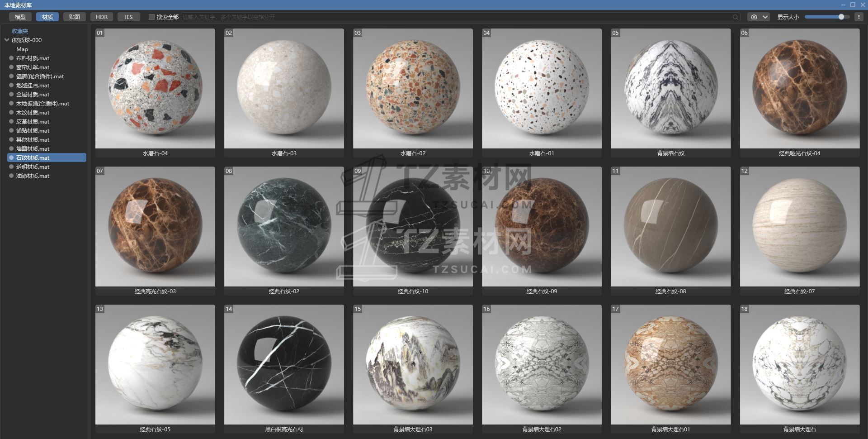Select the Map tree item

click(x=22, y=49)
